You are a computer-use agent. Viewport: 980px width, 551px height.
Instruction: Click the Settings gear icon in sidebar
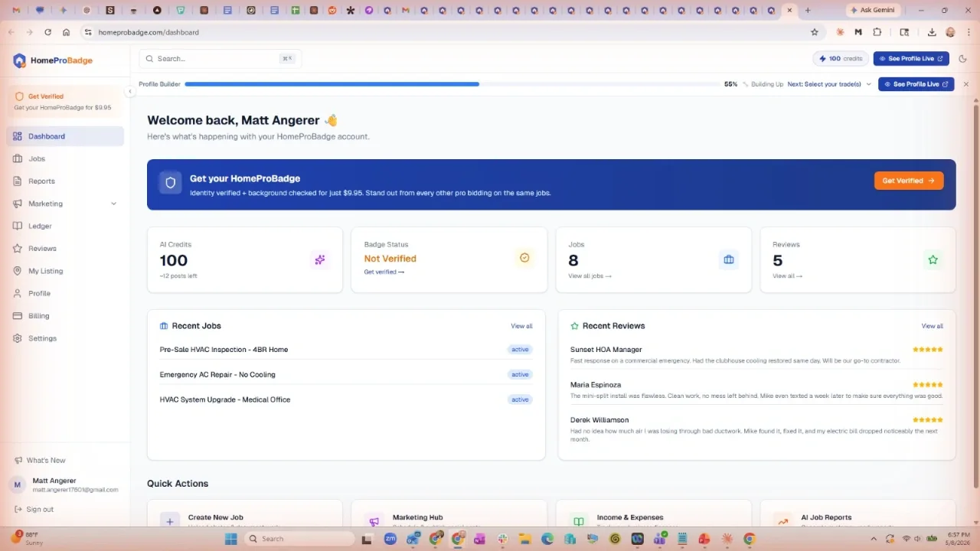tap(18, 338)
